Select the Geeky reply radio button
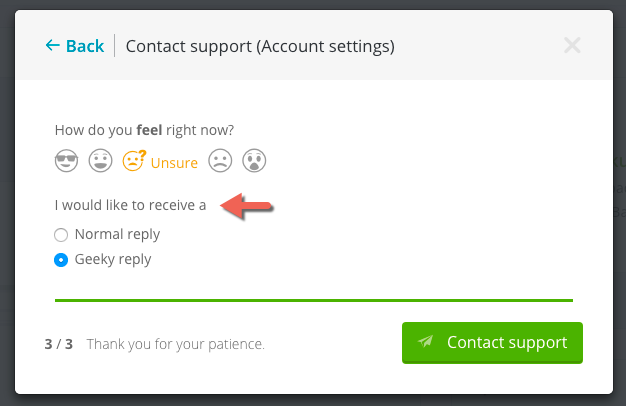 click(61, 260)
